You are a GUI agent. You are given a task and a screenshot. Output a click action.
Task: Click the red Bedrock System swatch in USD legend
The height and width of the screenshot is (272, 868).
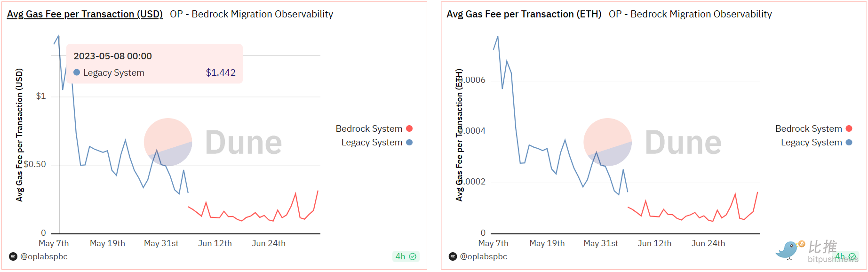tap(409, 128)
